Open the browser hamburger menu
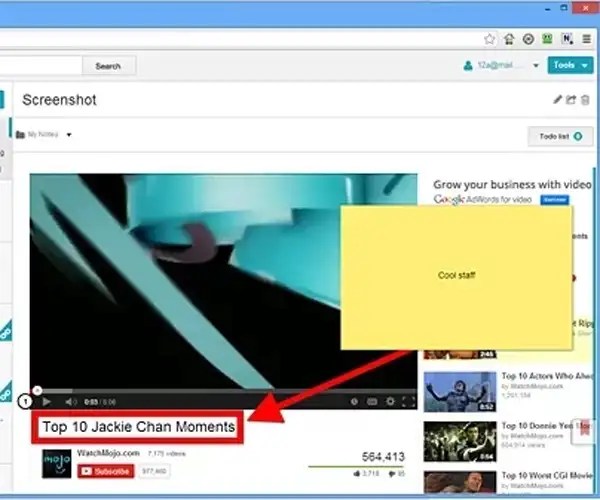The image size is (600, 500). tap(586, 39)
